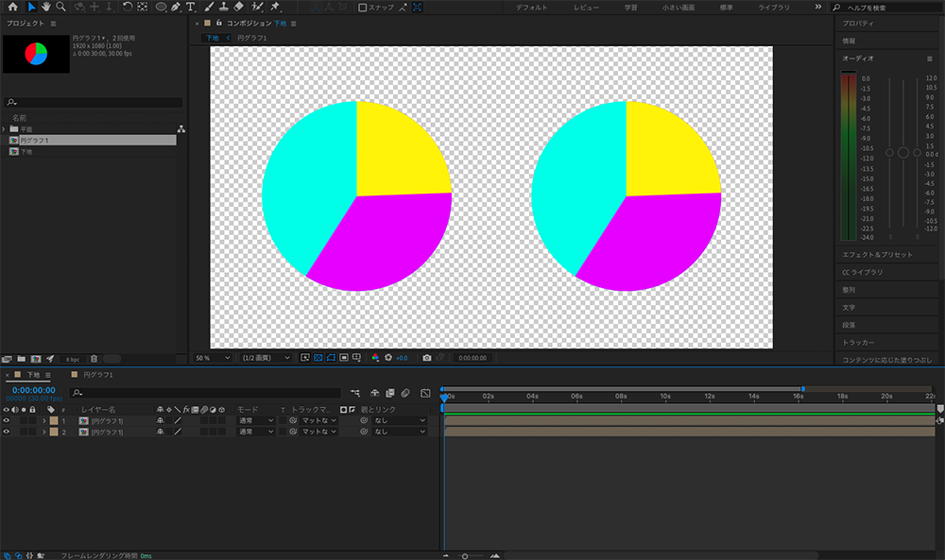Image resolution: width=945 pixels, height=560 pixels.
Task: Click layer 1 tan label color swatch
Action: pos(54,421)
